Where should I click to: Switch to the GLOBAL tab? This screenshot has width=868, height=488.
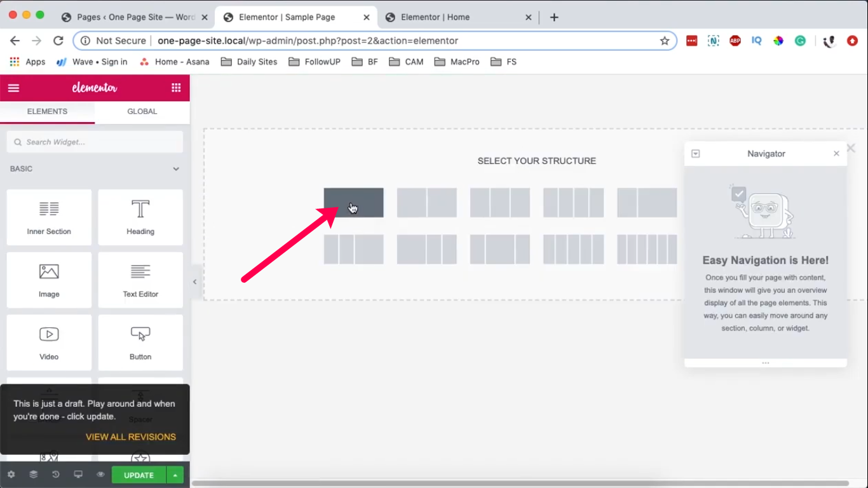pos(142,112)
